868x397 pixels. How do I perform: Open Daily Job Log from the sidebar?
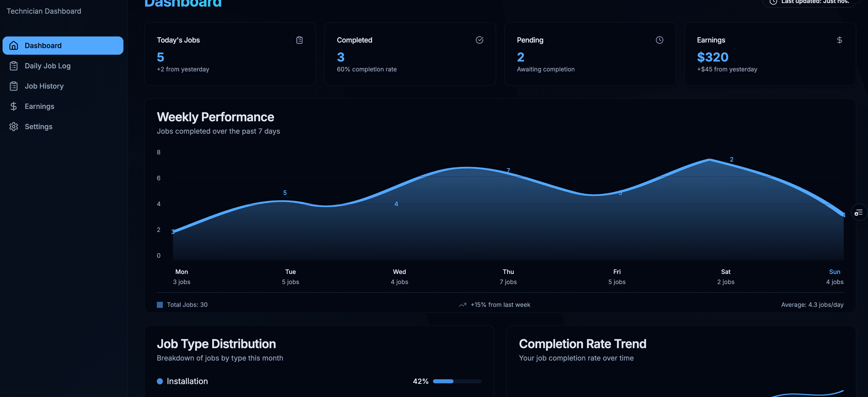tap(48, 66)
